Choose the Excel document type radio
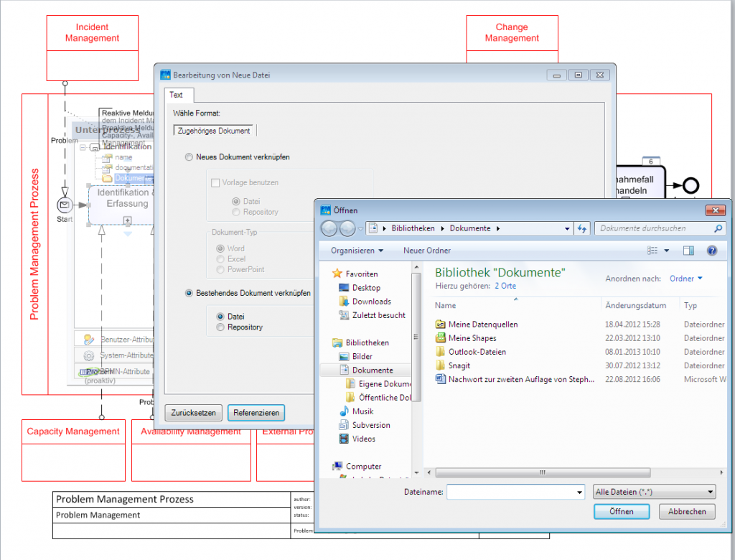This screenshot has height=560, width=735. click(220, 259)
